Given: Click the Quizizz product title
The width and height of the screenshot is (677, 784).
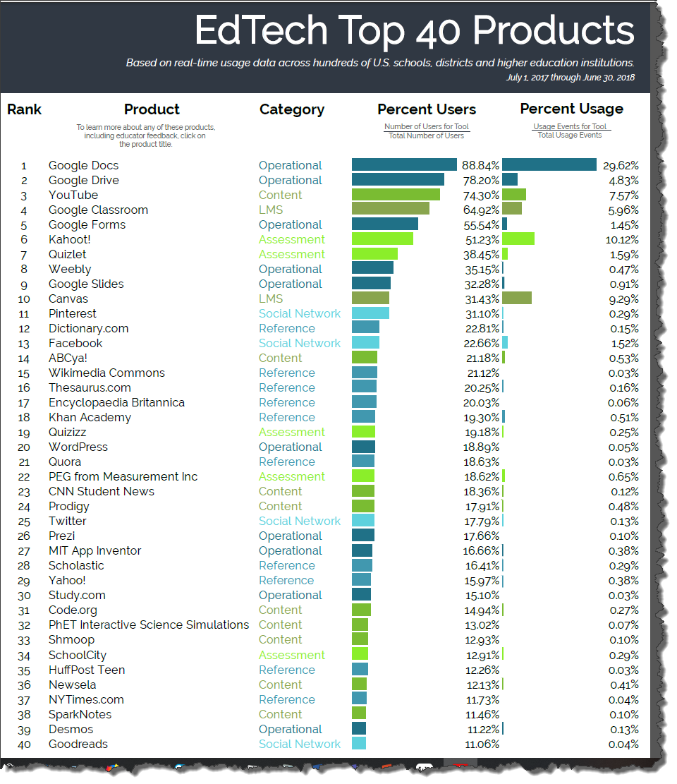Looking at the screenshot, I should pyautogui.click(x=67, y=433).
